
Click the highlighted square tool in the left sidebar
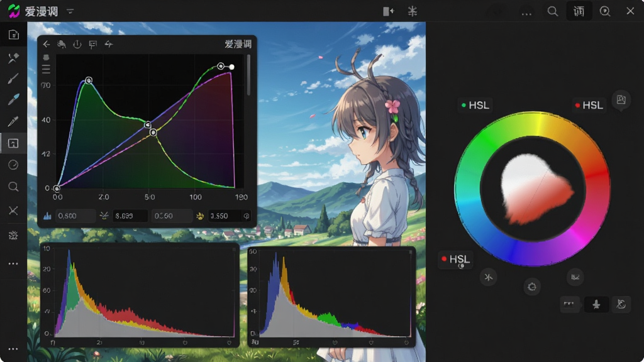(x=13, y=143)
